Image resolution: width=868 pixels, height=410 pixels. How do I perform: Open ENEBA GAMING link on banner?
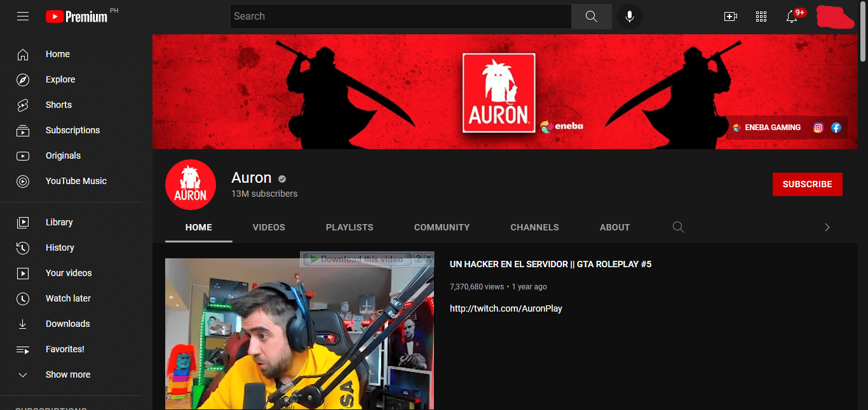(x=767, y=128)
